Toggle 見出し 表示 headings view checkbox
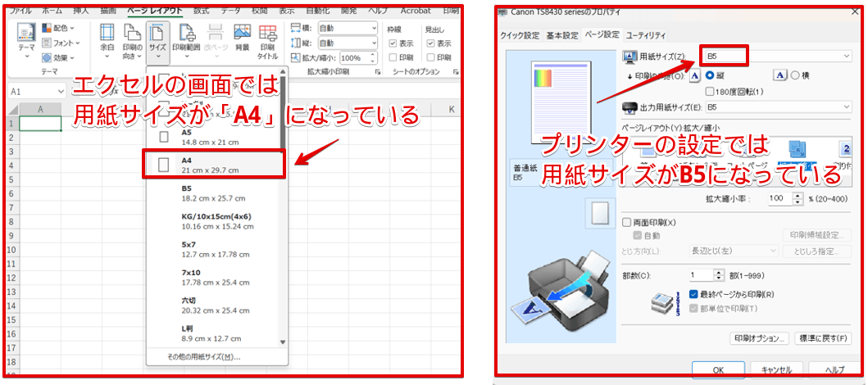Viewport: 868px width, 385px height. (430, 43)
